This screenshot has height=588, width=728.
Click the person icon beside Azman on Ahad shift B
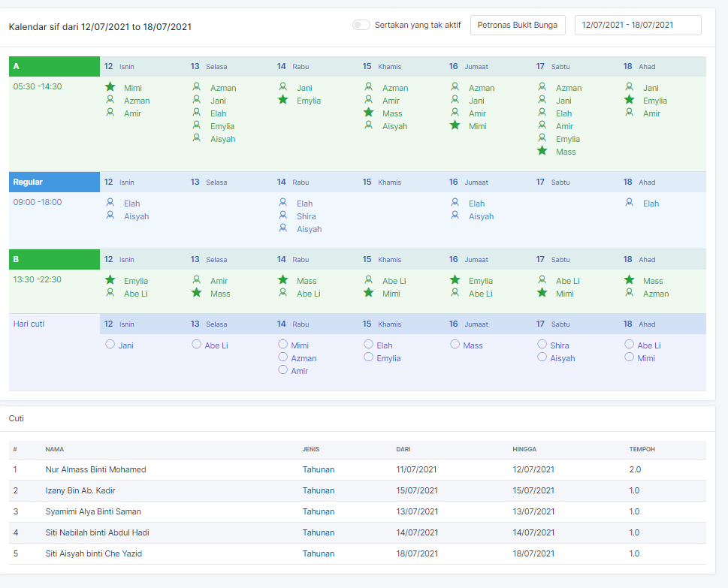629,292
